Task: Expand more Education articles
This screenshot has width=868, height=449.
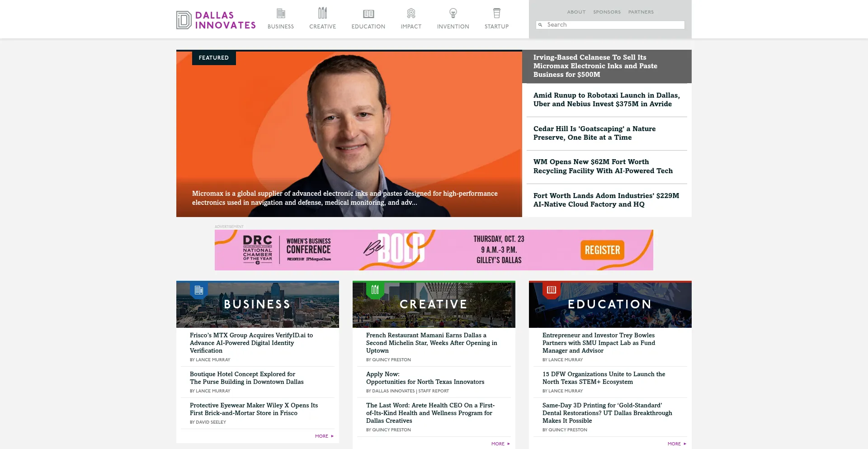Action: (677, 444)
